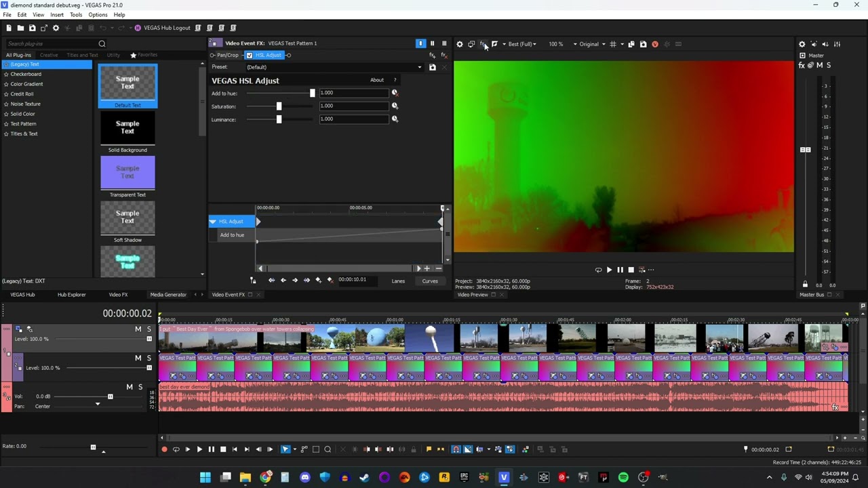Screen dimensions: 868x488
Task: Click the About link in HSL Adjust
Action: (x=377, y=80)
